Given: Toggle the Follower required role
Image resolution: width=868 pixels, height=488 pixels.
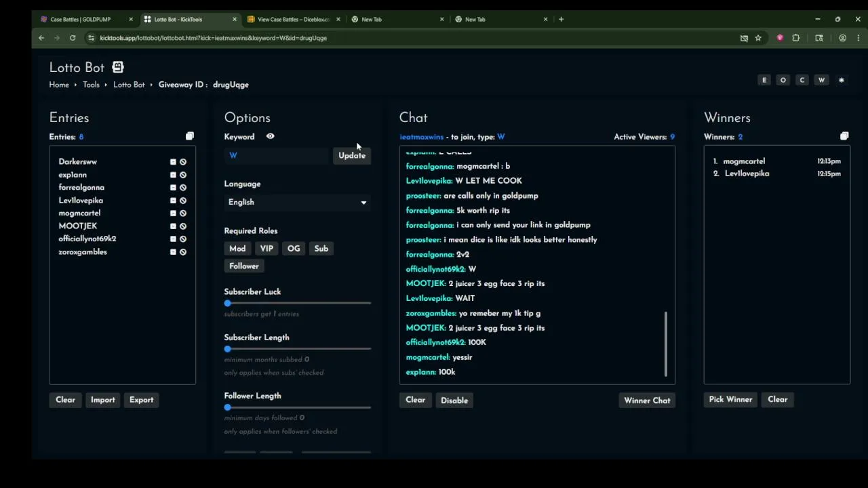Looking at the screenshot, I should click(244, 266).
